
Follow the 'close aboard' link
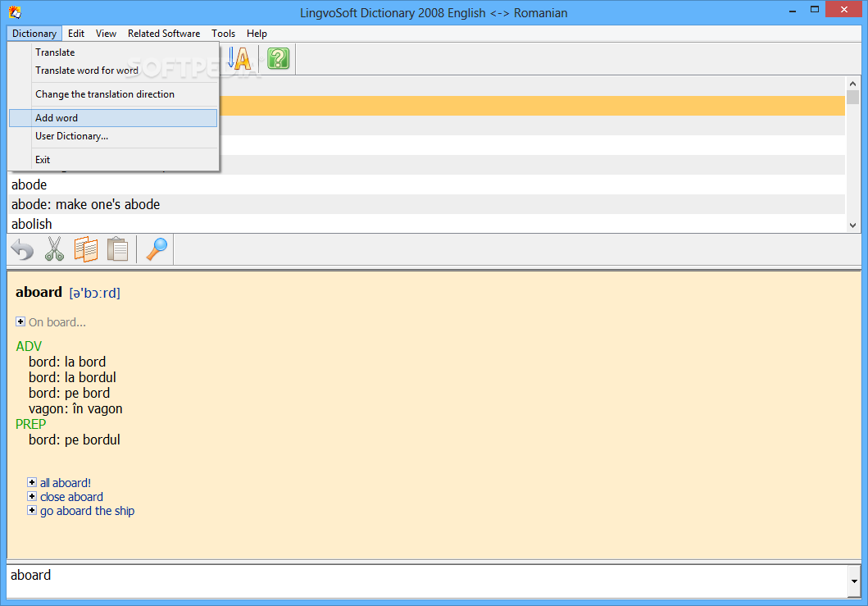click(71, 497)
